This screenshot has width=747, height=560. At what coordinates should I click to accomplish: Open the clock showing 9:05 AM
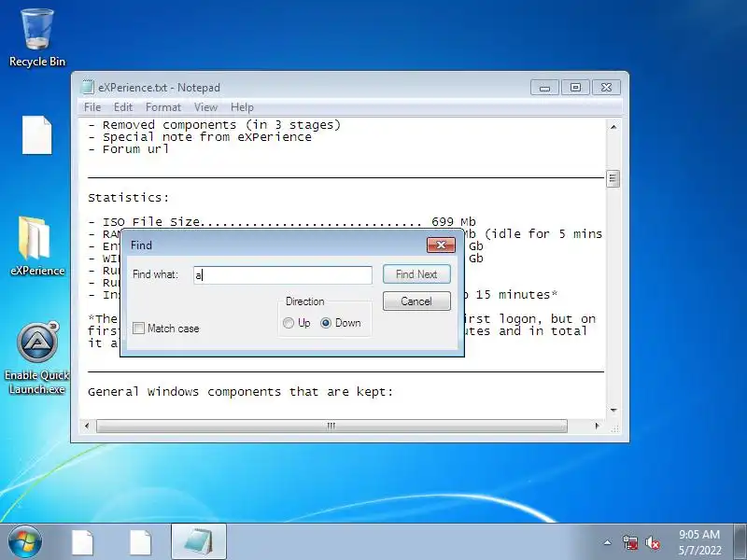click(x=699, y=542)
